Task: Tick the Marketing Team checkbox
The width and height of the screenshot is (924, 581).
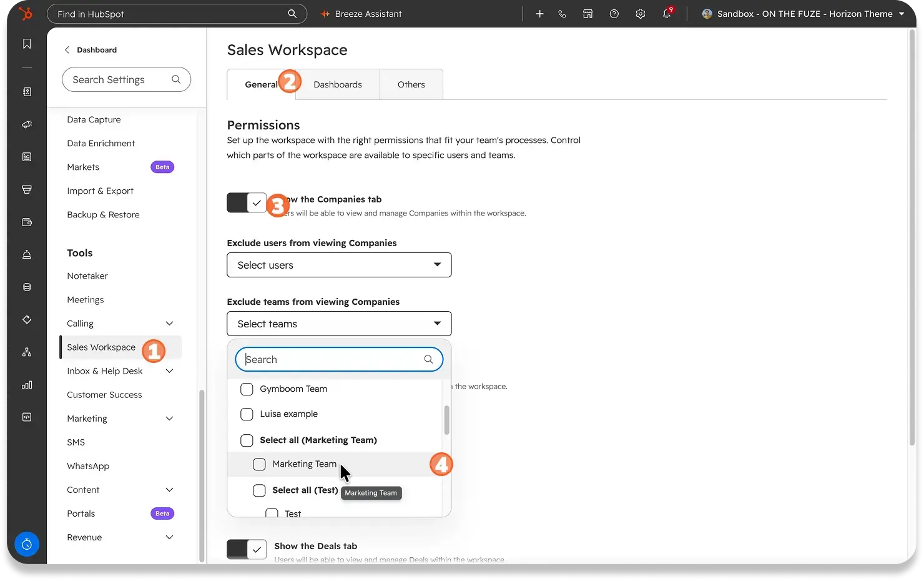Action: (259, 464)
